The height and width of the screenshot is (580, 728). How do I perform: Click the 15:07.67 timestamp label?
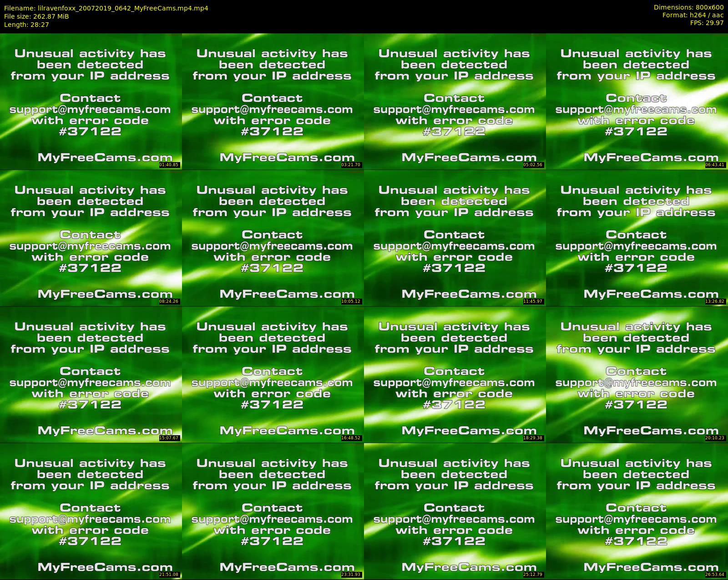tap(169, 438)
